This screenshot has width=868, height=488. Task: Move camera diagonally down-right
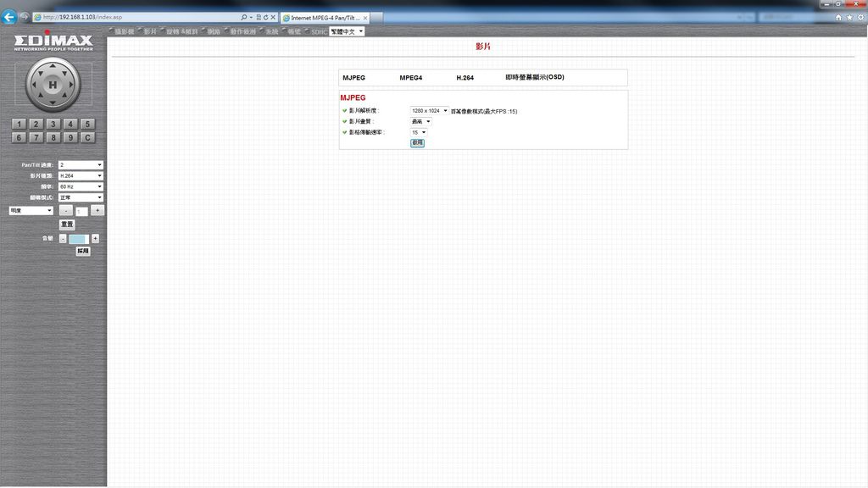[x=65, y=97]
